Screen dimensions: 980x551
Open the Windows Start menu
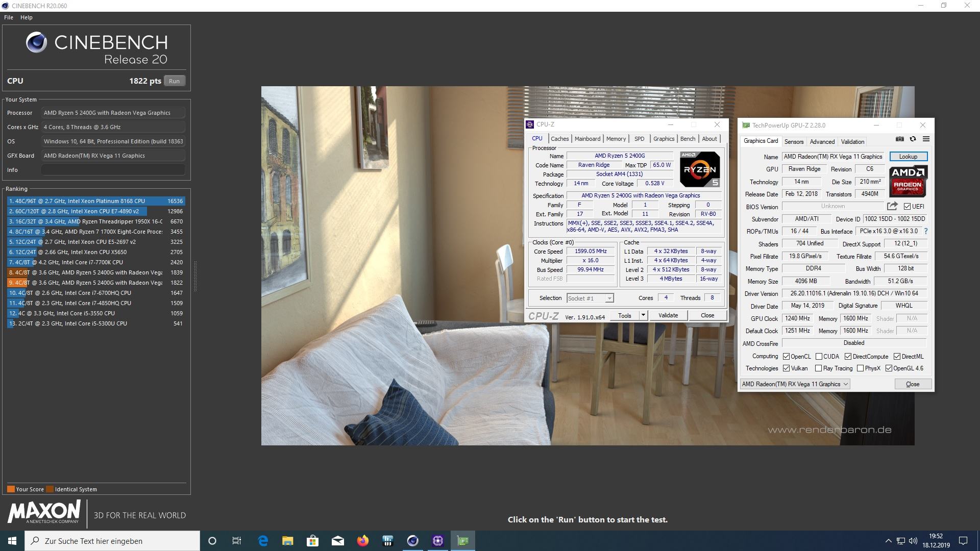click(12, 541)
